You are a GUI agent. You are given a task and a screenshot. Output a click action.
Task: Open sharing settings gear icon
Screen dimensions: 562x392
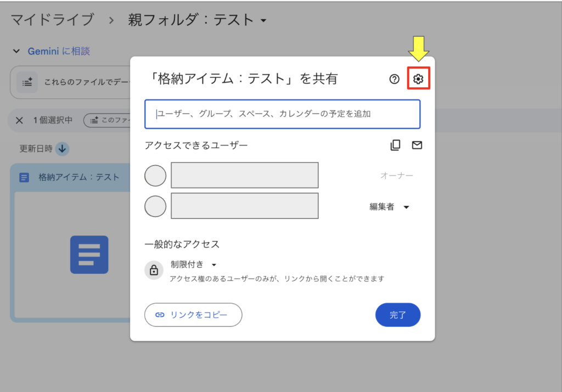click(x=418, y=80)
